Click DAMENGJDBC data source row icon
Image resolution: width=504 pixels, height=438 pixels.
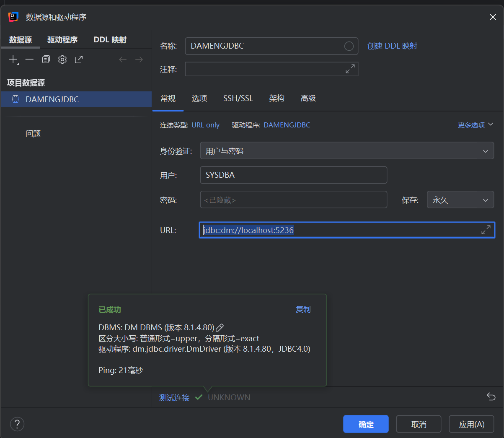click(x=16, y=99)
